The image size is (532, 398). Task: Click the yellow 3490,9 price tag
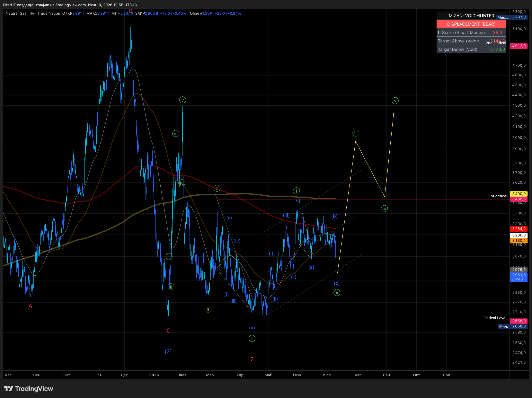pos(519,194)
